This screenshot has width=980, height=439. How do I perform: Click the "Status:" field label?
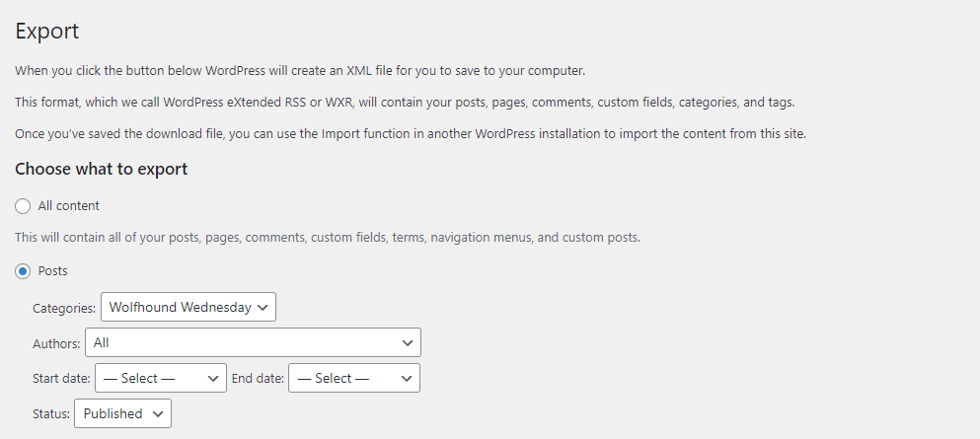click(52, 414)
